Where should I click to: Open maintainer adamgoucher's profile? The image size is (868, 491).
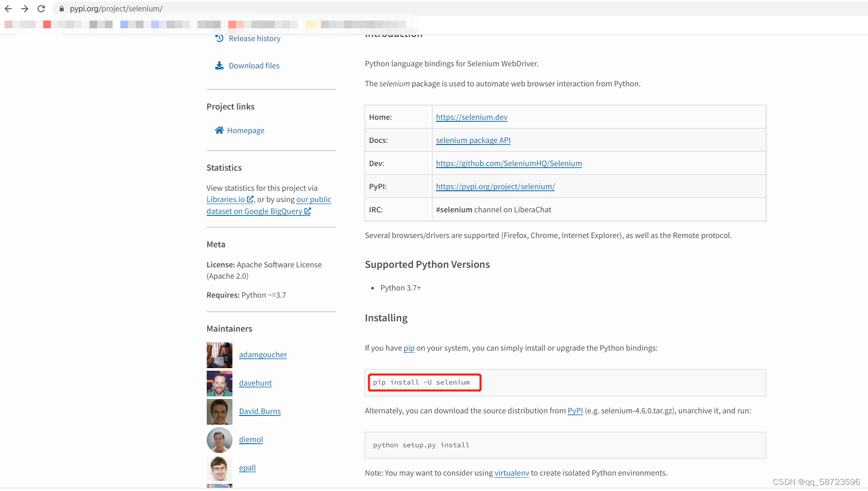pos(263,355)
